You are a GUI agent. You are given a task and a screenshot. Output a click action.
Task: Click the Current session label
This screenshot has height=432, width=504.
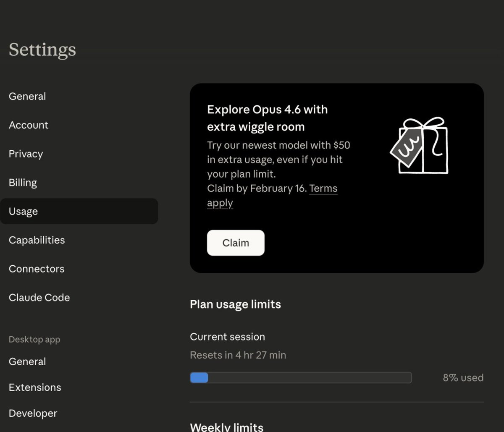click(227, 337)
